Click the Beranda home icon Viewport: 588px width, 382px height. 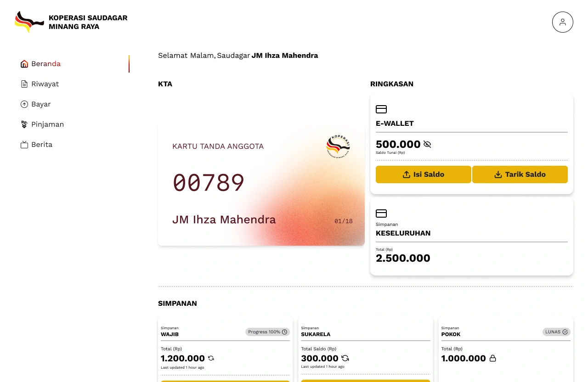point(24,64)
